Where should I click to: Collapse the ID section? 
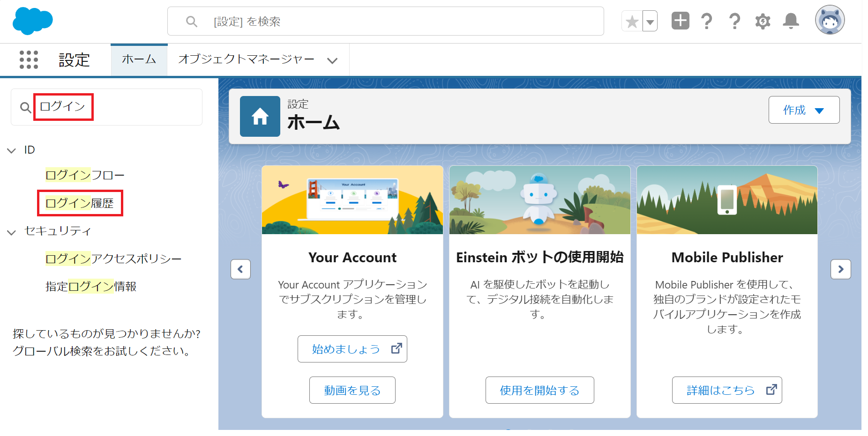[12, 150]
